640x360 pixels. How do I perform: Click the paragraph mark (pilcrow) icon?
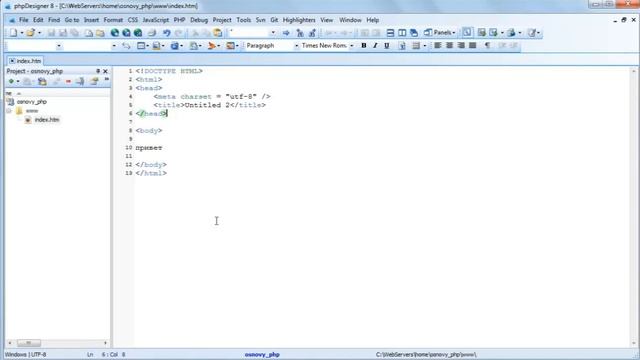pos(487,46)
